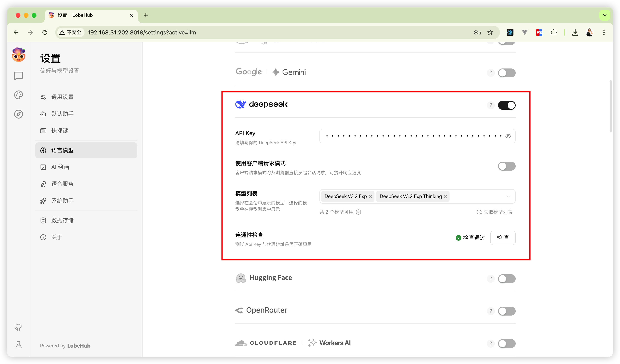Open the chat icon in left sidebar
The height and width of the screenshot is (364, 620).
[18, 76]
